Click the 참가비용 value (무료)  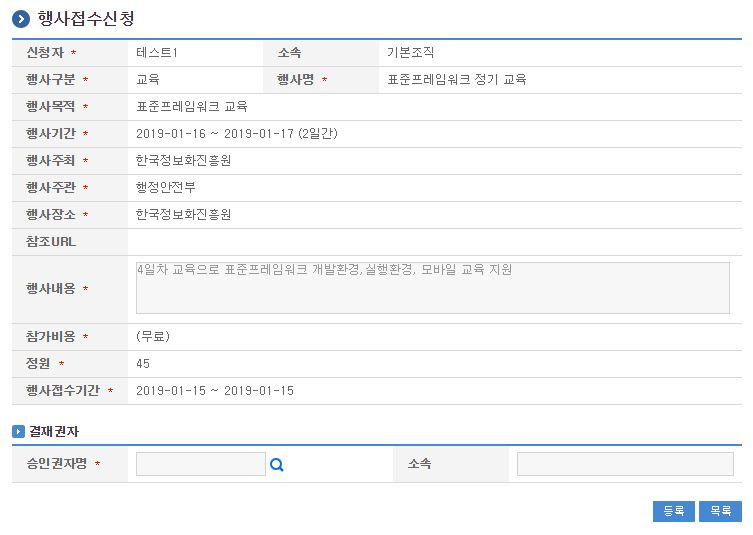click(x=153, y=336)
